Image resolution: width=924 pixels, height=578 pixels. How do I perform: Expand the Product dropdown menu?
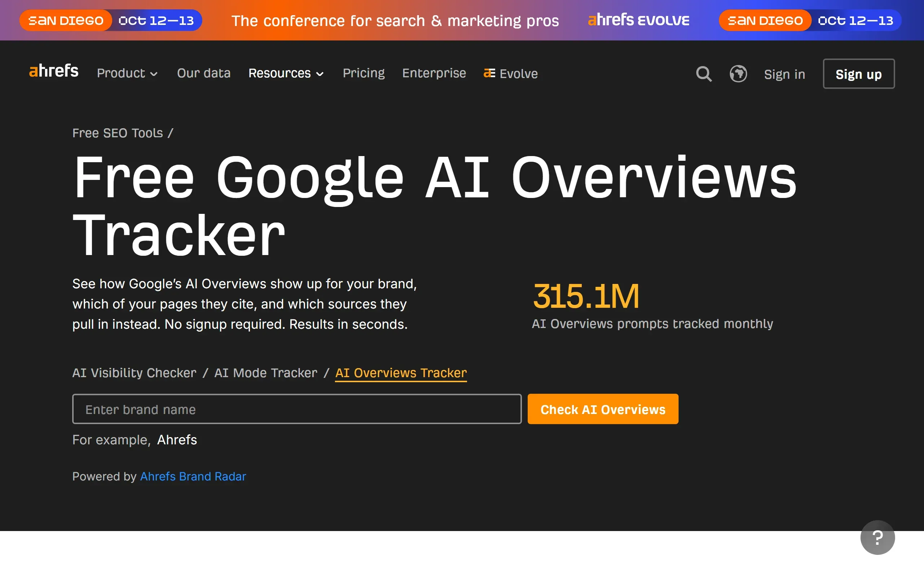127,73
